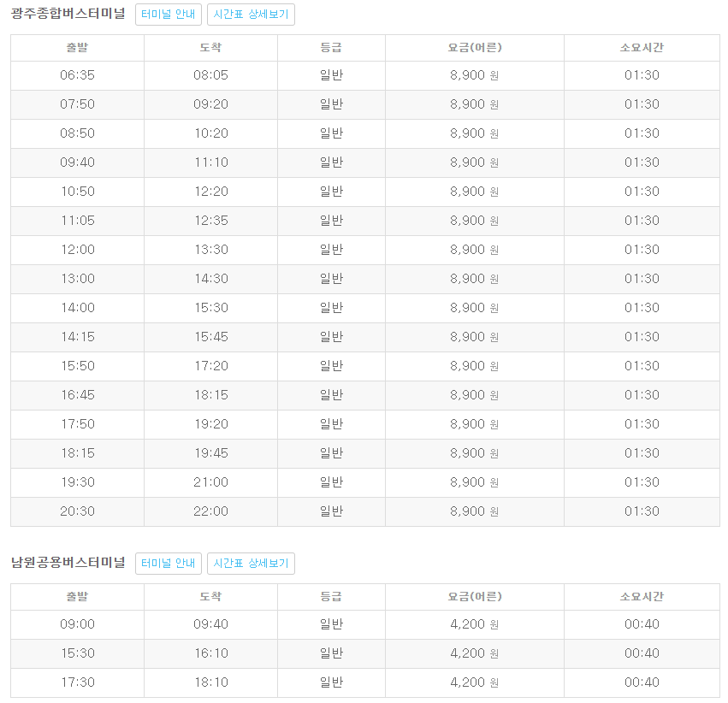Select the 15:30 departure in Namwon table
The width and height of the screenshot is (728, 703).
click(x=78, y=653)
